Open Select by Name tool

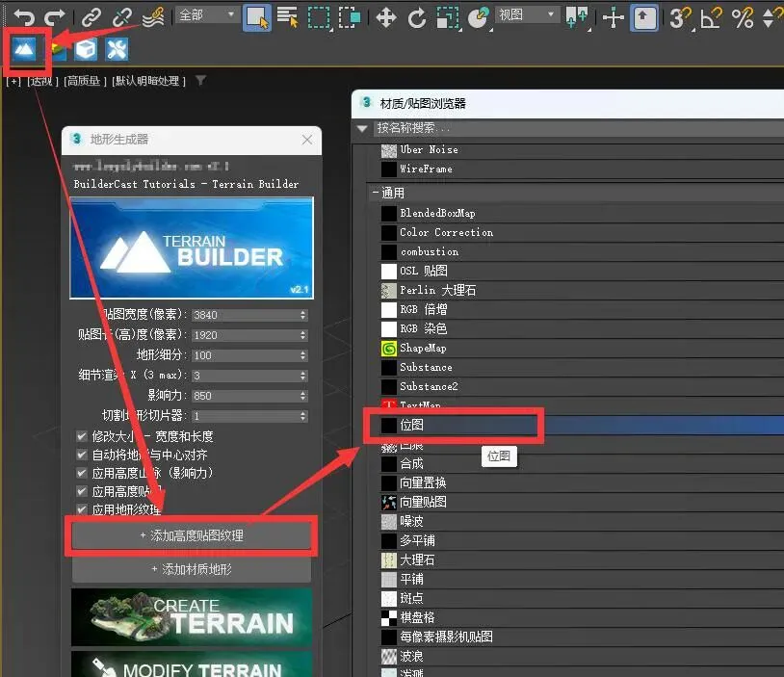pyautogui.click(x=288, y=17)
